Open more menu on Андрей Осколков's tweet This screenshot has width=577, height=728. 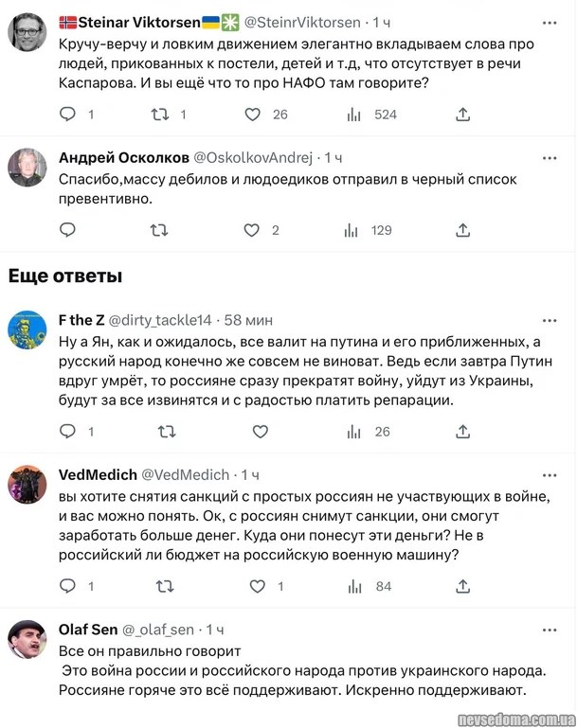point(550,156)
